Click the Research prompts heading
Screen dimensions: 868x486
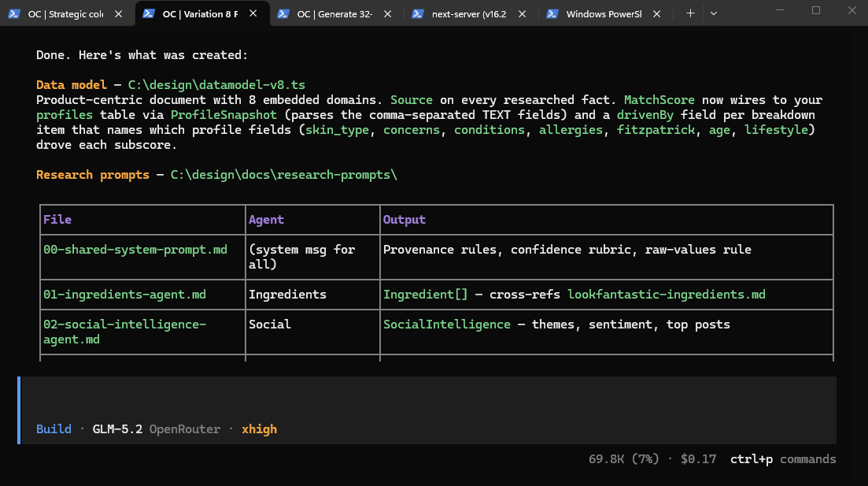pos(92,175)
